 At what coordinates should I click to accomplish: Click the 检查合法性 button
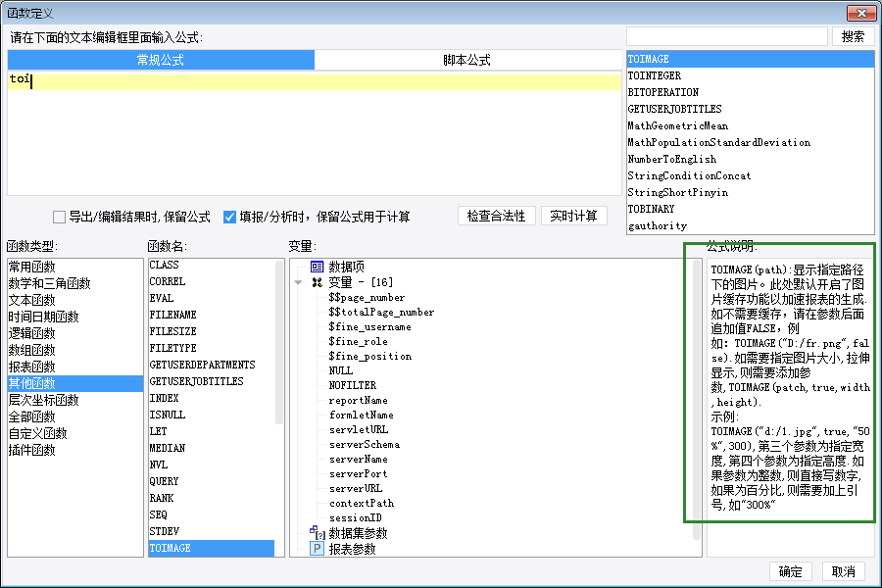[x=496, y=216]
